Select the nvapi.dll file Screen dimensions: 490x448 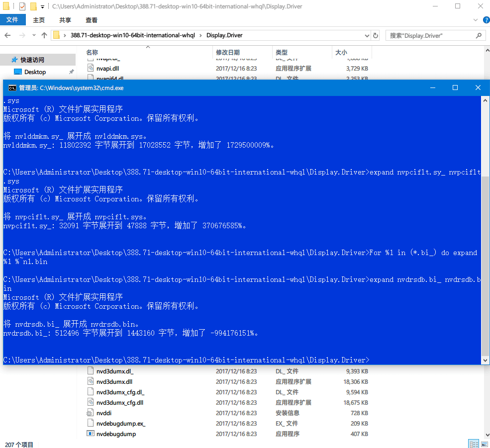click(107, 69)
